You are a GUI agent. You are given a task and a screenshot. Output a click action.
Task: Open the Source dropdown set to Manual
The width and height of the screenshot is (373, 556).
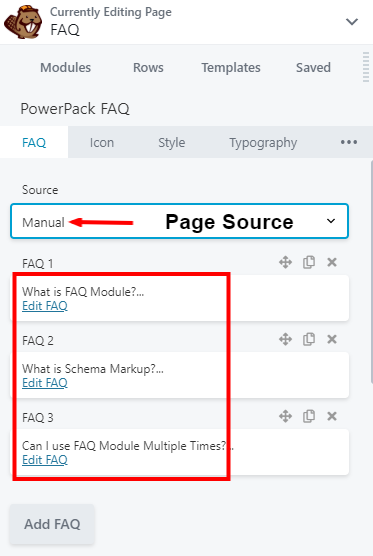pyautogui.click(x=179, y=221)
